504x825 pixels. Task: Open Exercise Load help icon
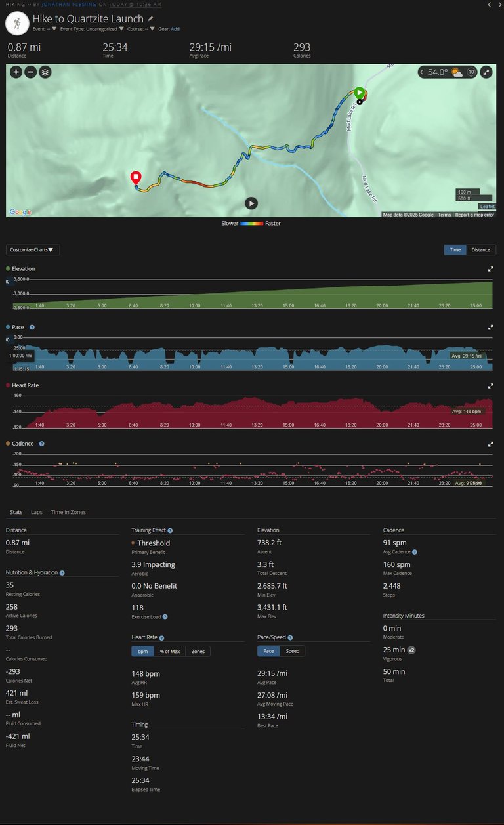(x=165, y=616)
